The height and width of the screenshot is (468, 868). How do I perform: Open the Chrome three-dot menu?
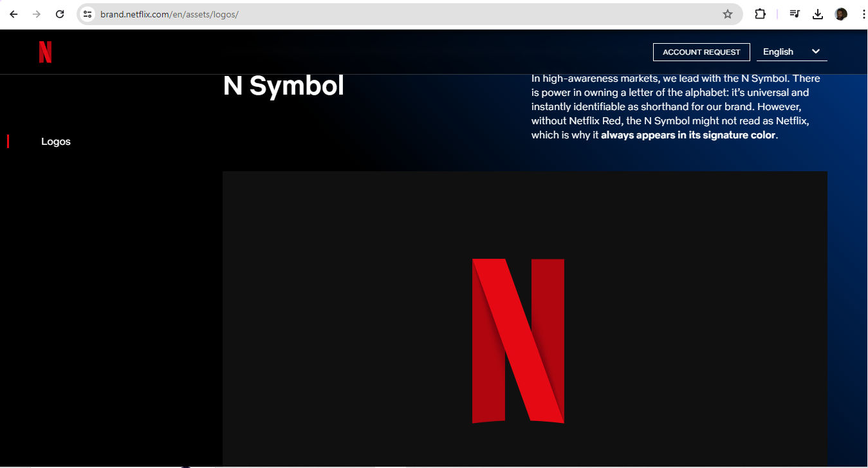coord(863,14)
